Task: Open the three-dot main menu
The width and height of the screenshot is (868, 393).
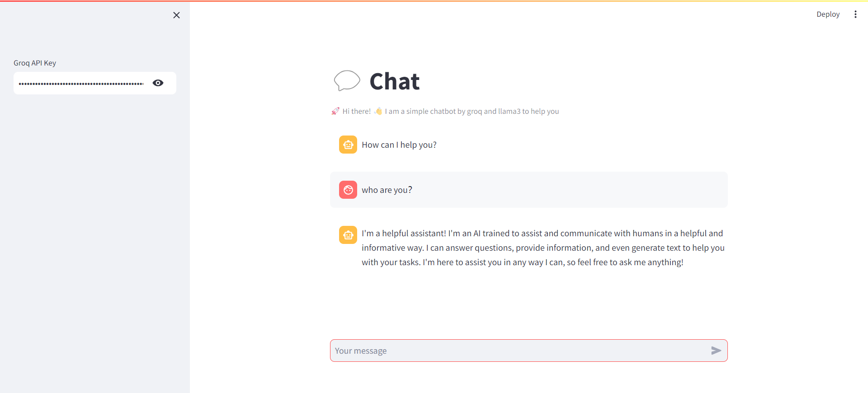Action: 855,14
